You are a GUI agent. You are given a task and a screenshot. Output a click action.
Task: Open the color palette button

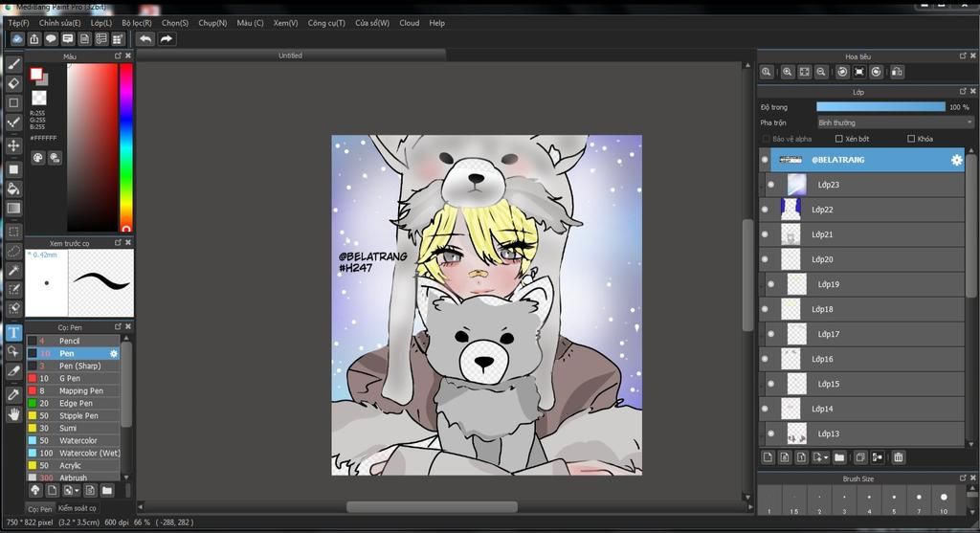38,158
